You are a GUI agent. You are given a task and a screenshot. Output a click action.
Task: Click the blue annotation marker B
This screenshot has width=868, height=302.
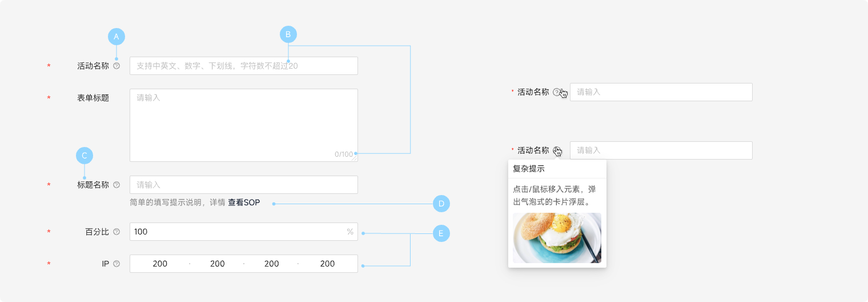pyautogui.click(x=288, y=35)
